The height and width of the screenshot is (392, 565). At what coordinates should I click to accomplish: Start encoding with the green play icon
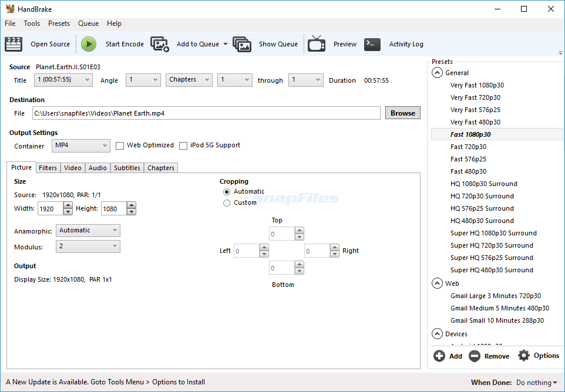88,43
